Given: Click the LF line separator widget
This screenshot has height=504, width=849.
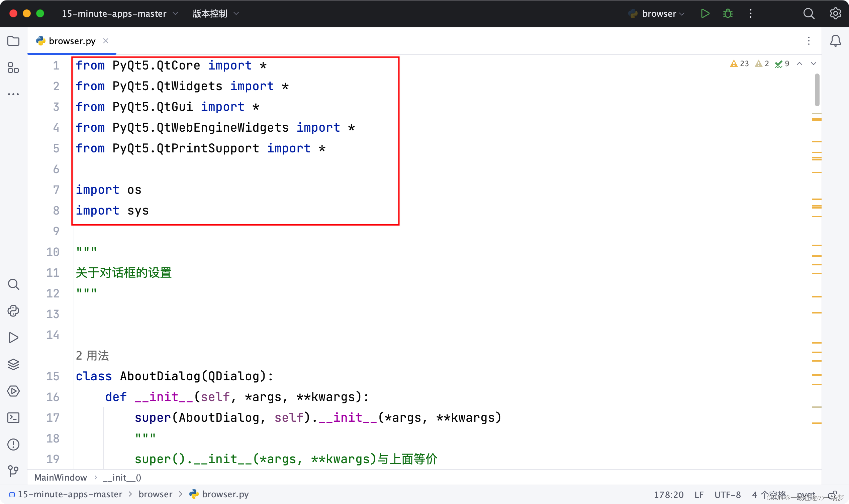Looking at the screenshot, I should pyautogui.click(x=699, y=495).
